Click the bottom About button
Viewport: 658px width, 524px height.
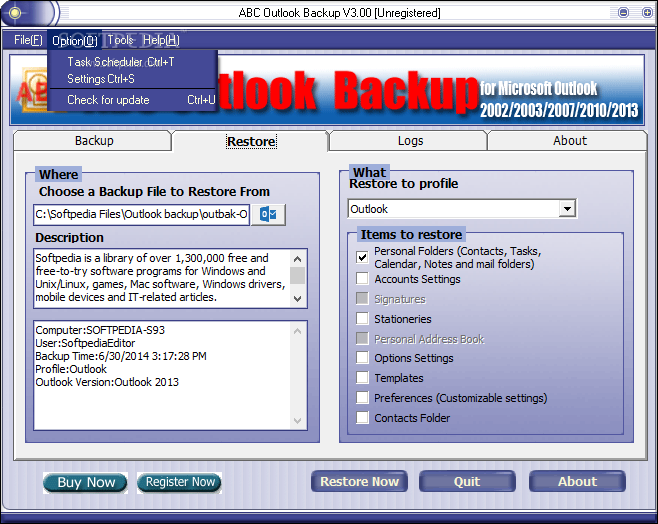coord(577,481)
